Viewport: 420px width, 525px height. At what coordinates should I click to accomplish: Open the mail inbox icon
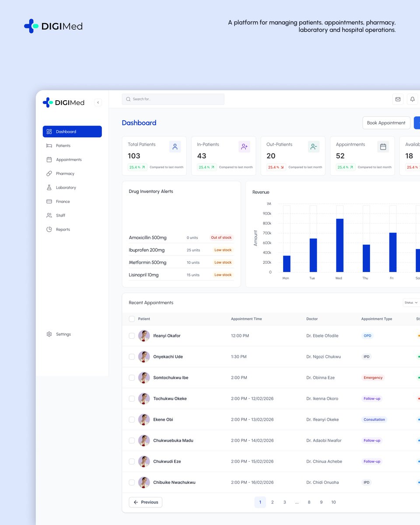398,99
